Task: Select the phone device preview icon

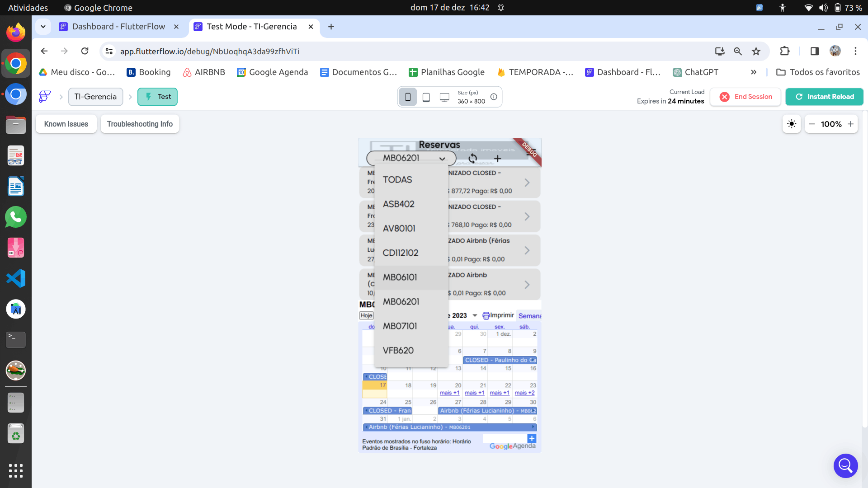Action: tap(408, 97)
